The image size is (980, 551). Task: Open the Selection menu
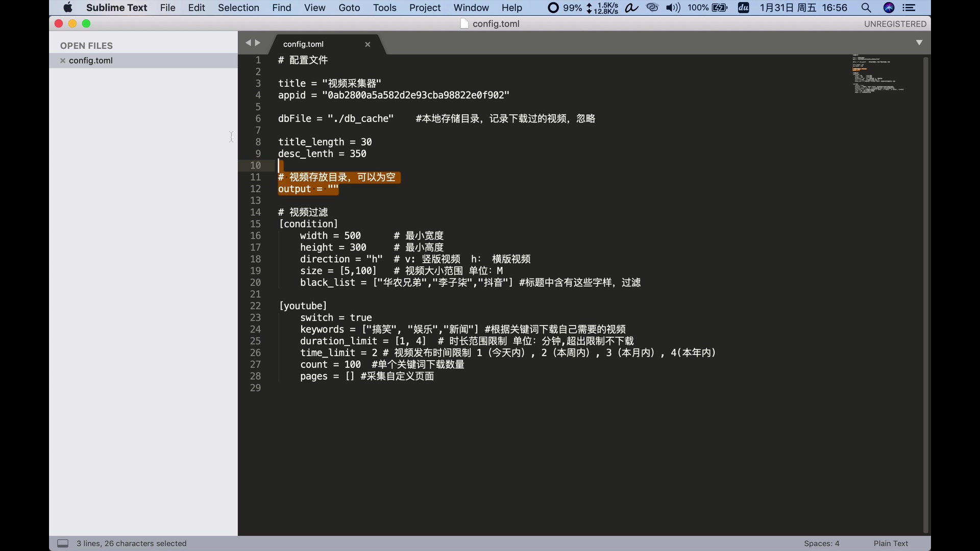[x=238, y=8]
